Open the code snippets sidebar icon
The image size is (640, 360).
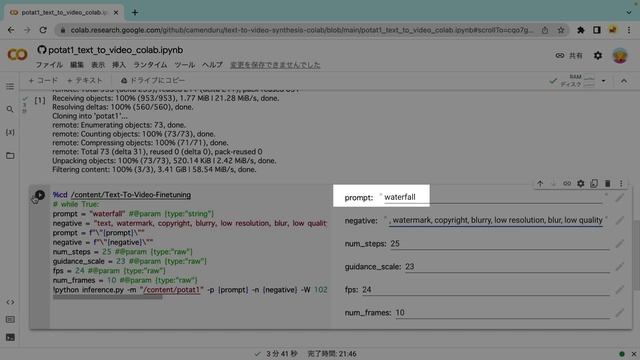(10, 302)
